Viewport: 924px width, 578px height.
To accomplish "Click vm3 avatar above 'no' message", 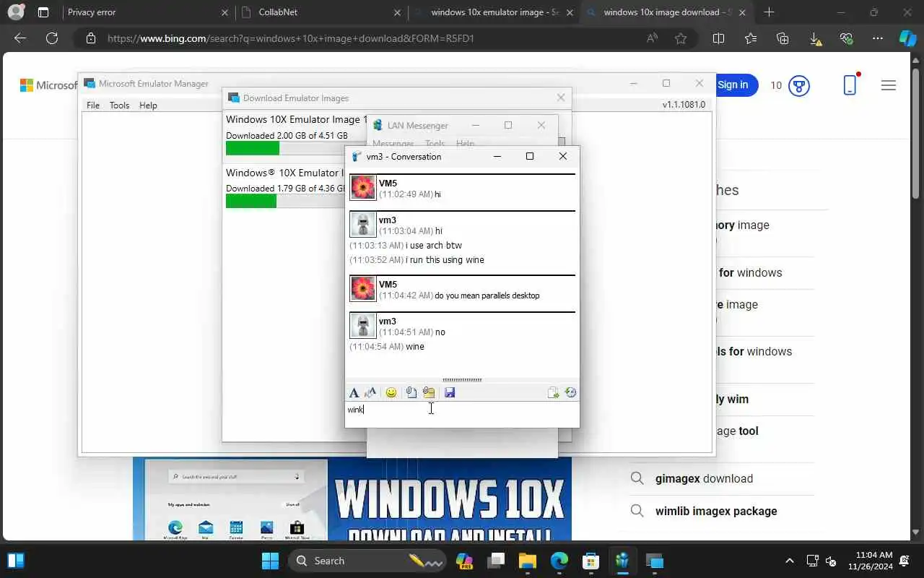I will click(363, 326).
